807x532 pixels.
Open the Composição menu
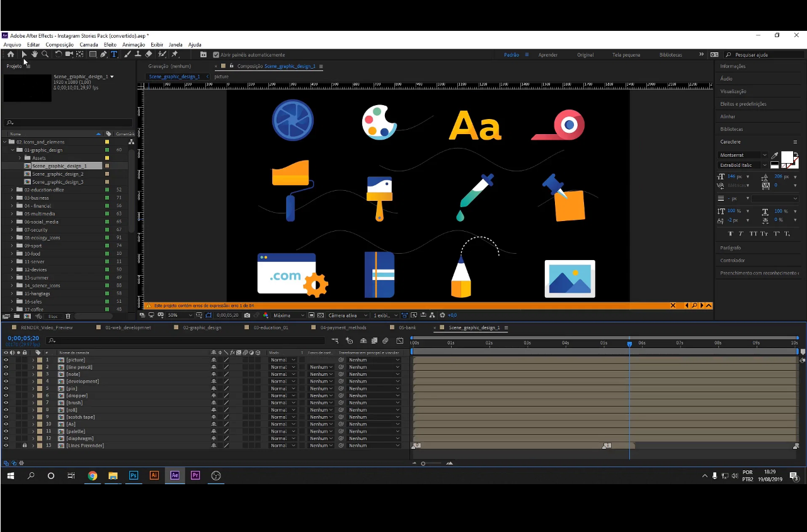point(60,45)
